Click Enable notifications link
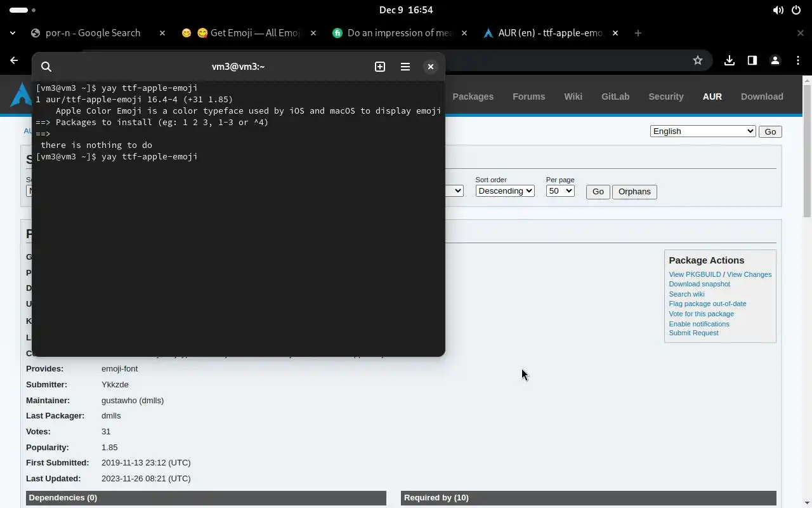This screenshot has width=812, height=508. (x=699, y=324)
